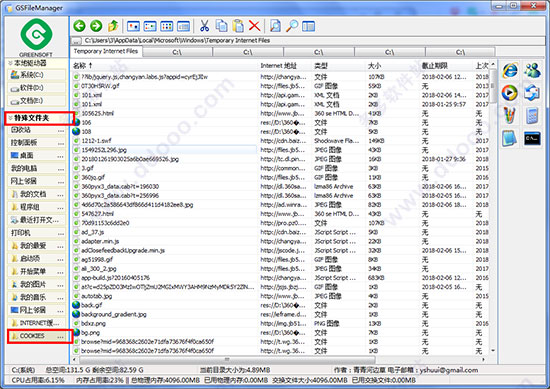Open the Command Prompt shortcut
This screenshot has width=550, height=389.
click(x=532, y=139)
